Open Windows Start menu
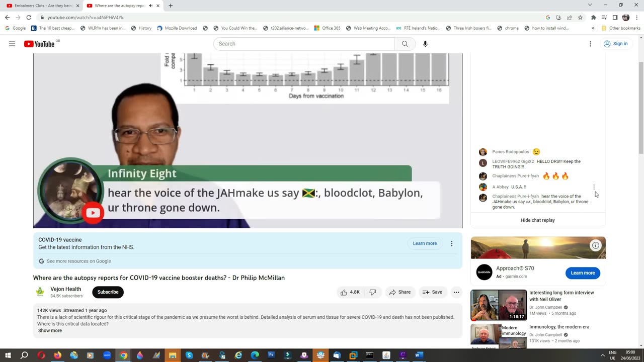Image resolution: width=644 pixels, height=362 pixels. [x=8, y=355]
